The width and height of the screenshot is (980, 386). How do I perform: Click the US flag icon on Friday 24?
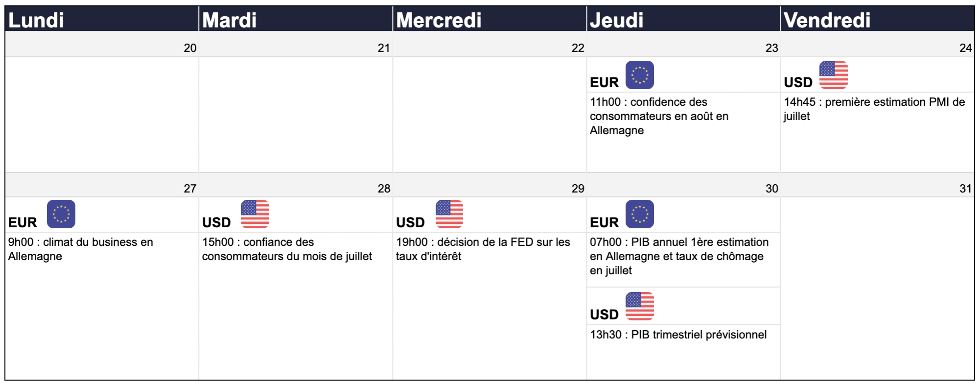[833, 75]
